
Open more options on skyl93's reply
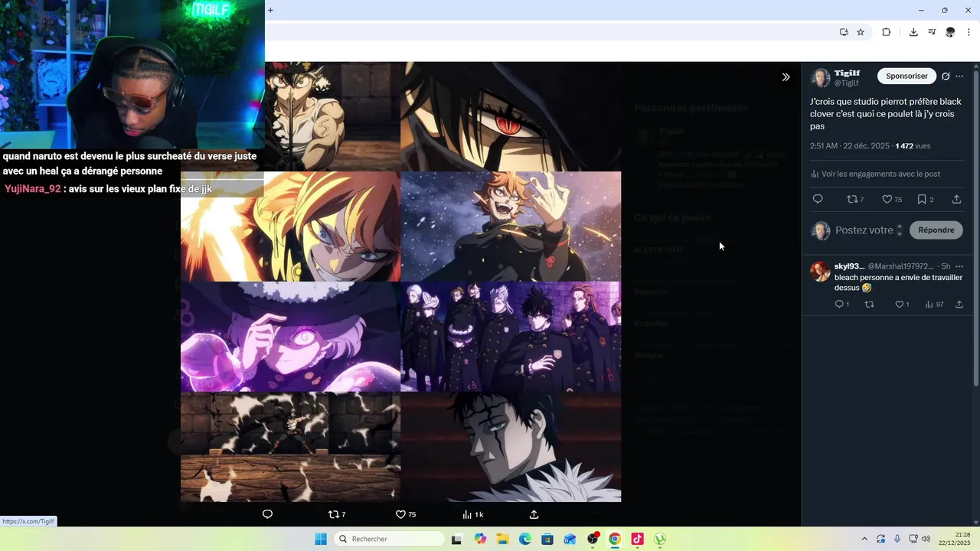[959, 266]
